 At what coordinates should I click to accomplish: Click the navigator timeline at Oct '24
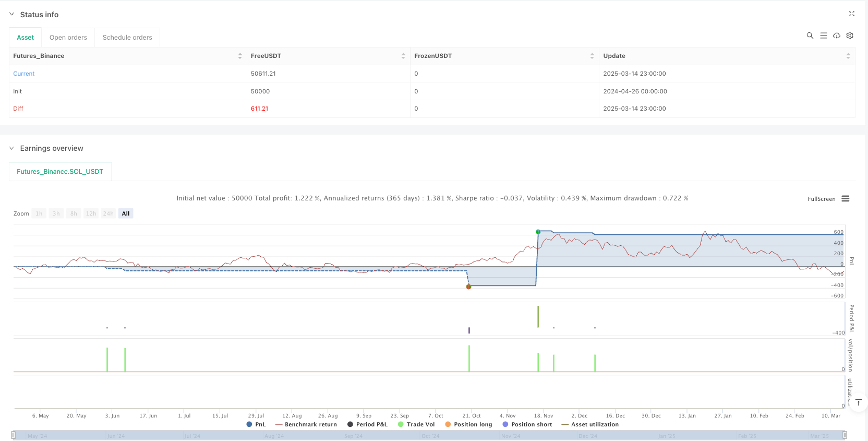429,436
